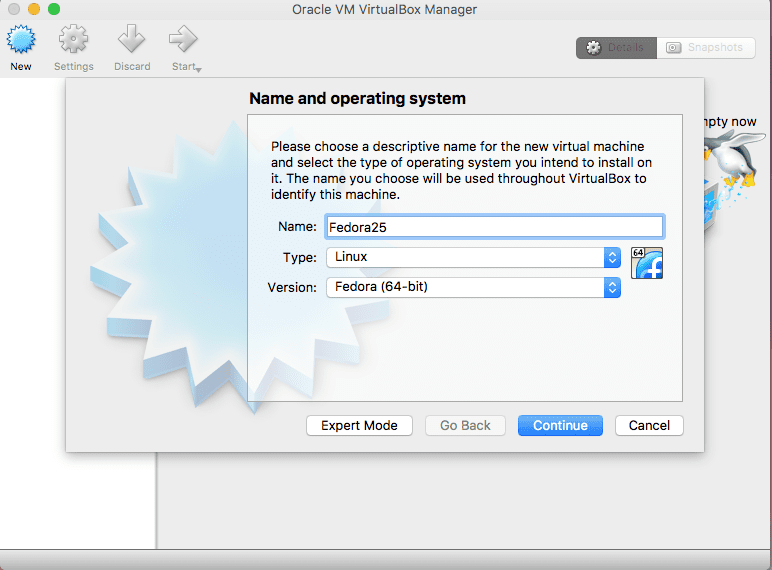Screen dimensions: 772x570
Task: Click the Discard arrow toolbar icon
Action: 131,39
